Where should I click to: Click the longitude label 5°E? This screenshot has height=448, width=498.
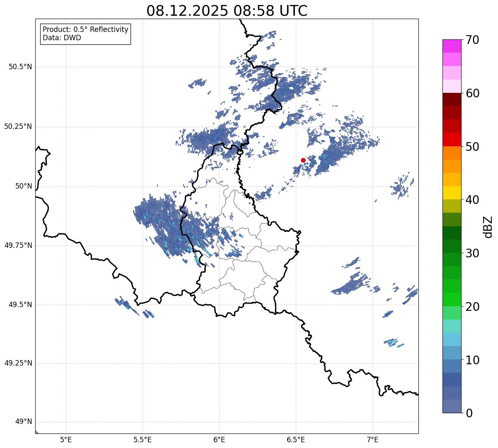click(x=66, y=440)
